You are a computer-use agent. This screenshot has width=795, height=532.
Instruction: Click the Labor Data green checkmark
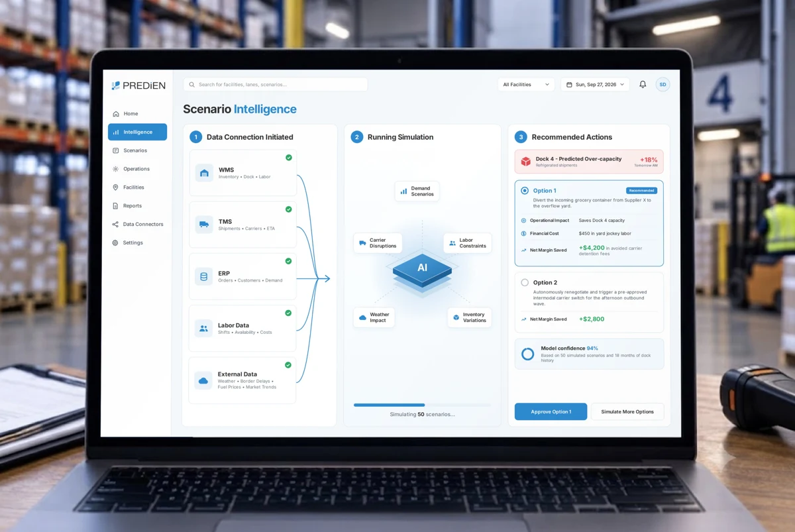(x=288, y=313)
